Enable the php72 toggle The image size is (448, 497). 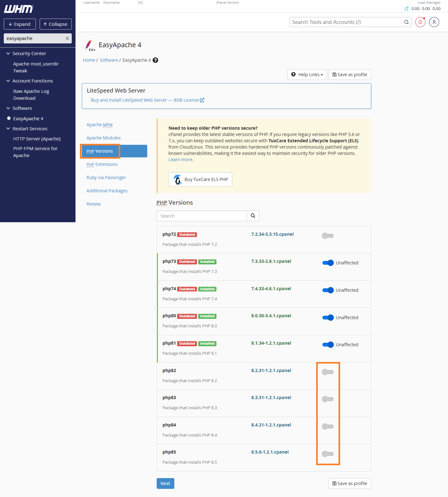(x=328, y=236)
